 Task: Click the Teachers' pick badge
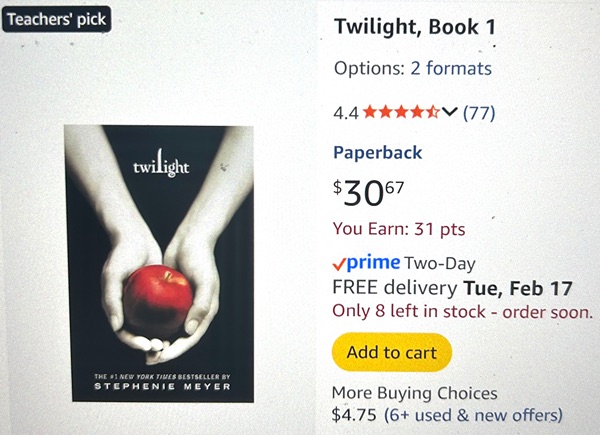tap(55, 18)
